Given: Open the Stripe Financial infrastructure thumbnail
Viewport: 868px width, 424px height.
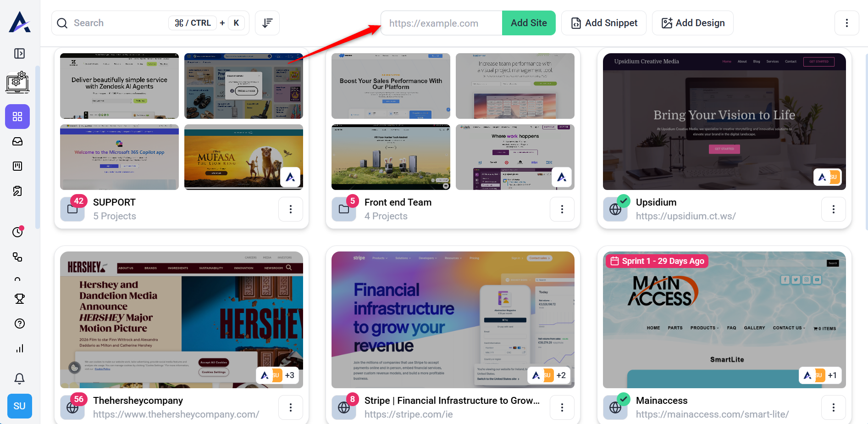Looking at the screenshot, I should tap(453, 320).
